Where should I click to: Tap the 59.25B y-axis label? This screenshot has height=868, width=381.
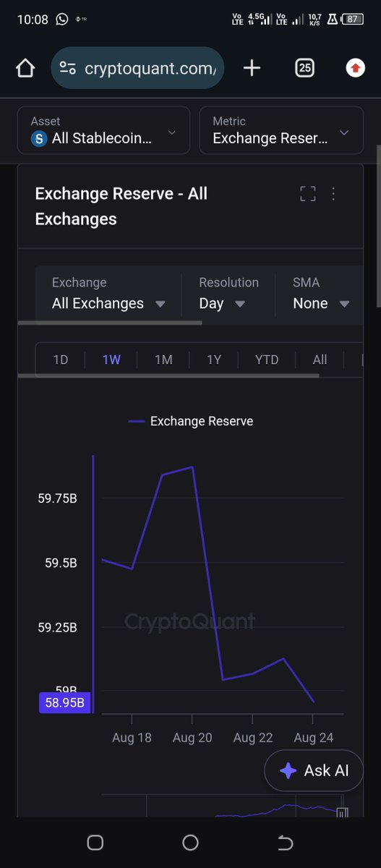(x=58, y=627)
